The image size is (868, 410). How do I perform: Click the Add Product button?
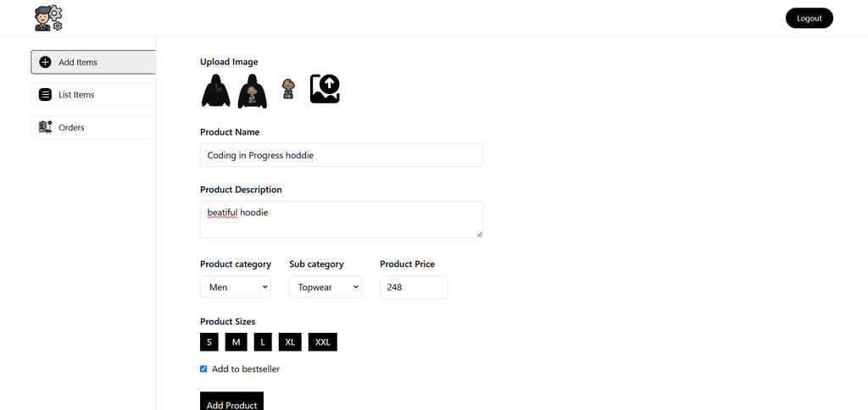pyautogui.click(x=232, y=403)
